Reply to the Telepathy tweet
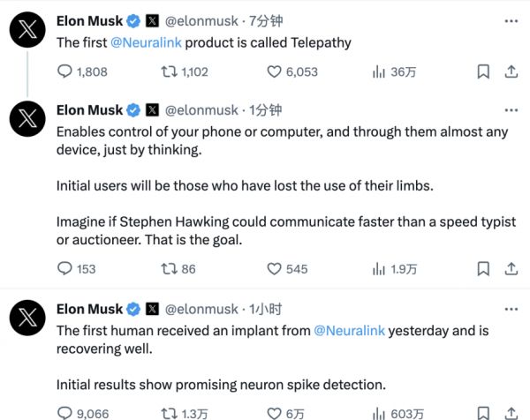 coord(64,72)
